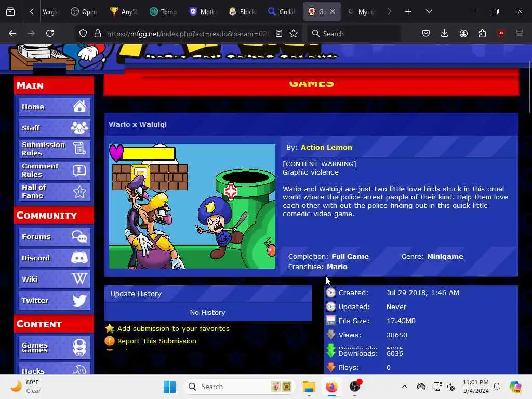Open a new browser tab

point(408,12)
